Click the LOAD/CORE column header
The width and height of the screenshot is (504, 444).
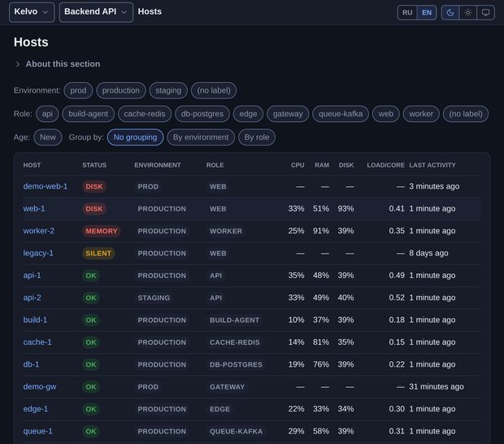coord(385,165)
